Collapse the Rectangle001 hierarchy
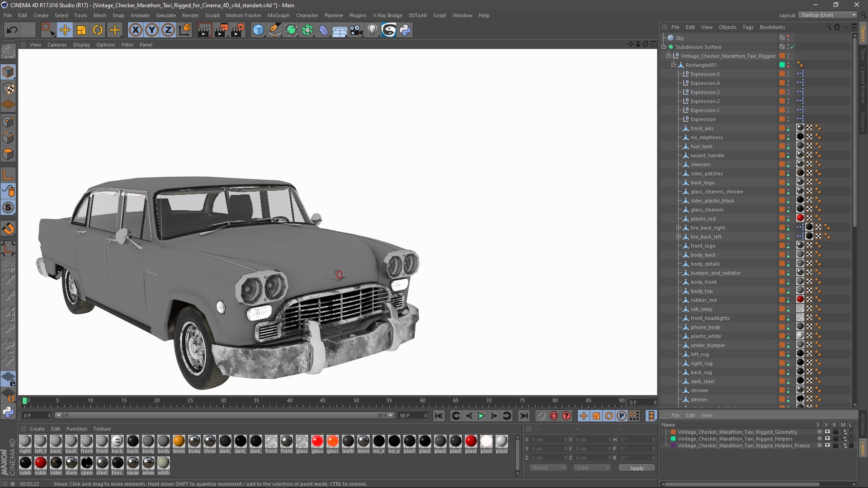The height and width of the screenshot is (488, 868). (674, 65)
